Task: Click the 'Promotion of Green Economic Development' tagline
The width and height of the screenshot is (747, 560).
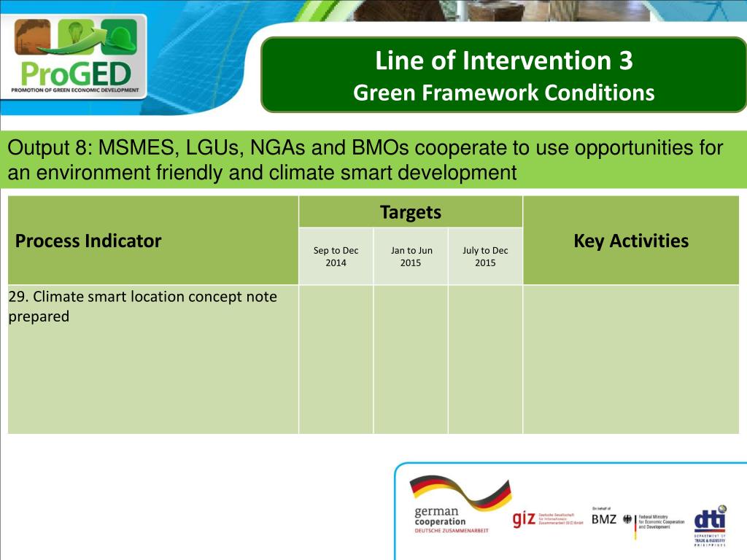Action: pyautogui.click(x=75, y=90)
